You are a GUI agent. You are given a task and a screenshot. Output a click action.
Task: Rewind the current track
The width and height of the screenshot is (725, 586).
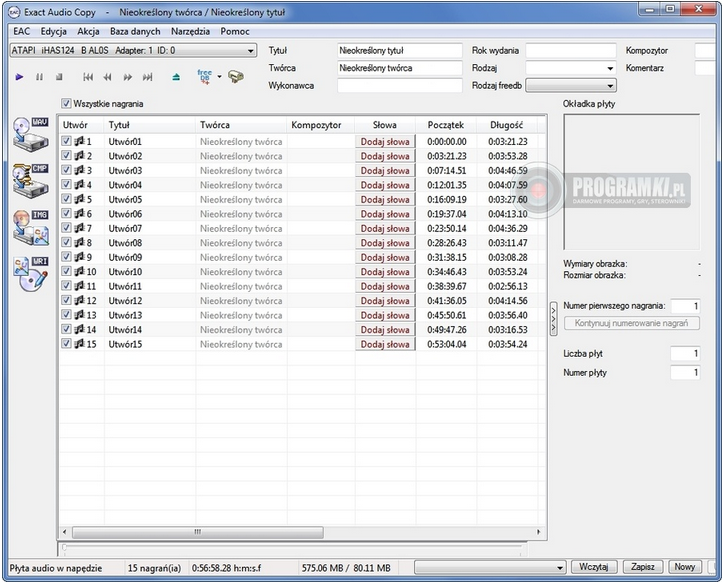108,77
